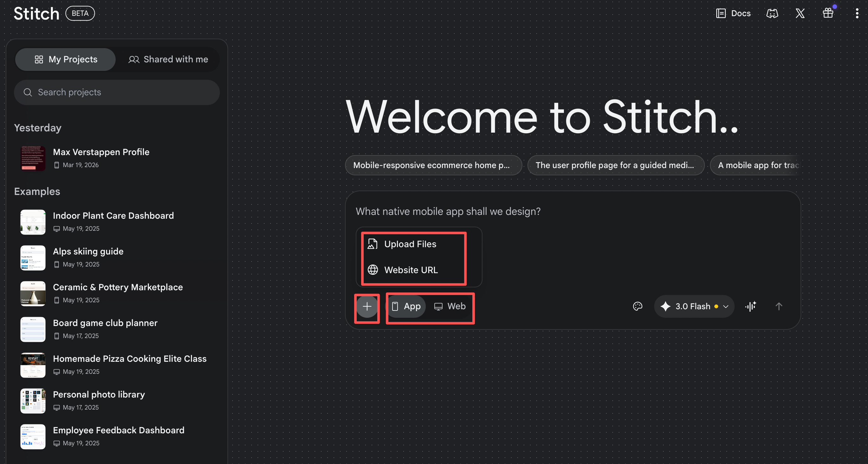The height and width of the screenshot is (464, 868).
Task: Open the theme palette icon
Action: pyautogui.click(x=637, y=306)
